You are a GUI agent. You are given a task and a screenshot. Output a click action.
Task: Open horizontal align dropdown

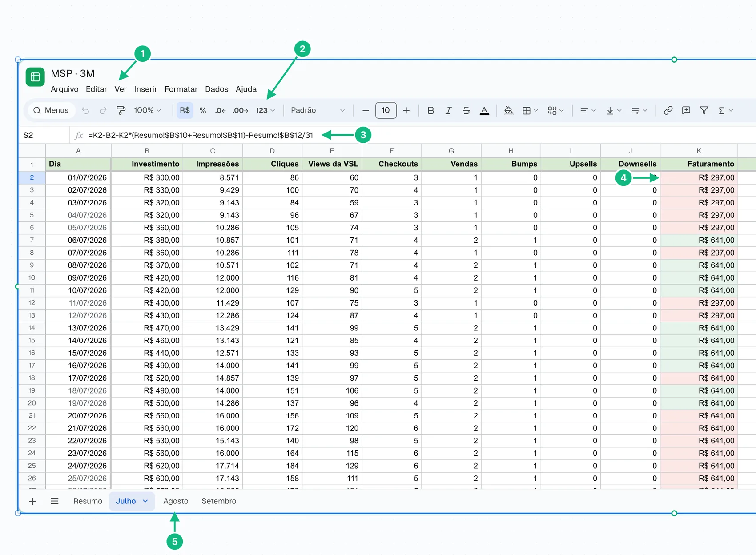point(588,110)
